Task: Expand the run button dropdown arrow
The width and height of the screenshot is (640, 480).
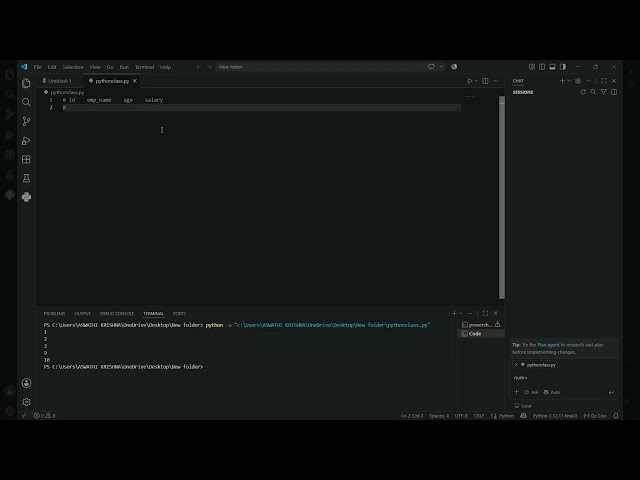Action: pos(476,81)
